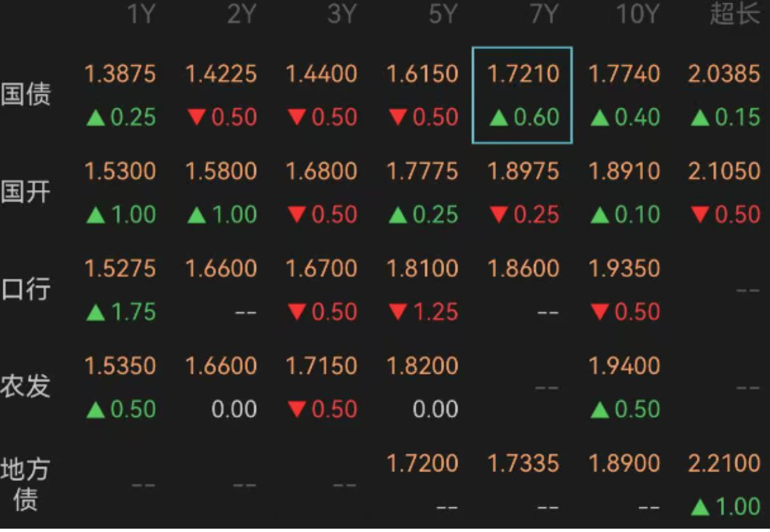The image size is (770, 532).
Task: Click green up arrow beside 国债 1Y 0.25
Action: pos(96,118)
